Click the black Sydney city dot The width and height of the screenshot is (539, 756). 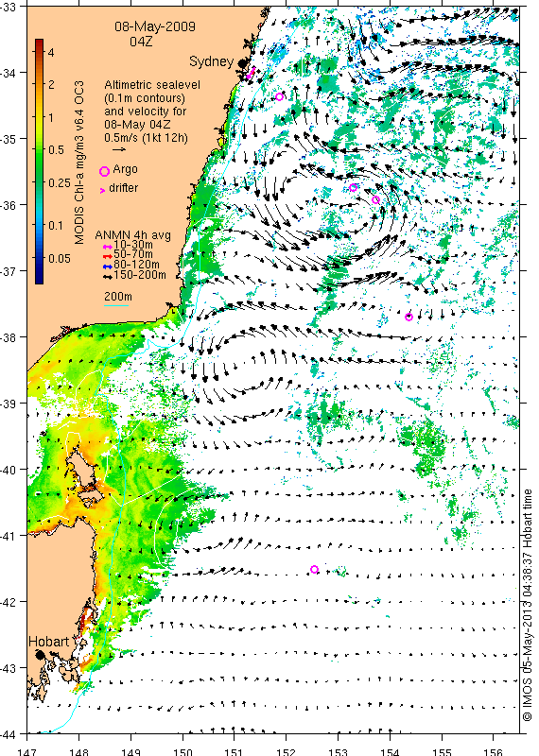(242, 63)
